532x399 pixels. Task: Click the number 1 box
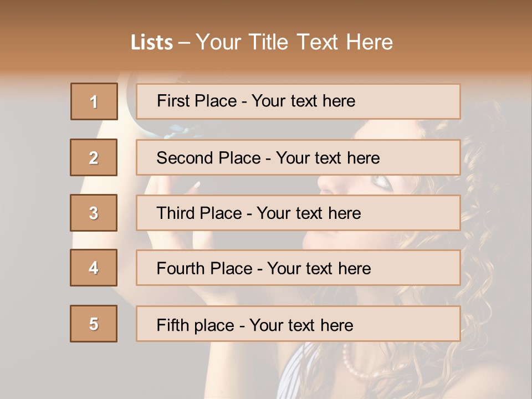(x=94, y=101)
